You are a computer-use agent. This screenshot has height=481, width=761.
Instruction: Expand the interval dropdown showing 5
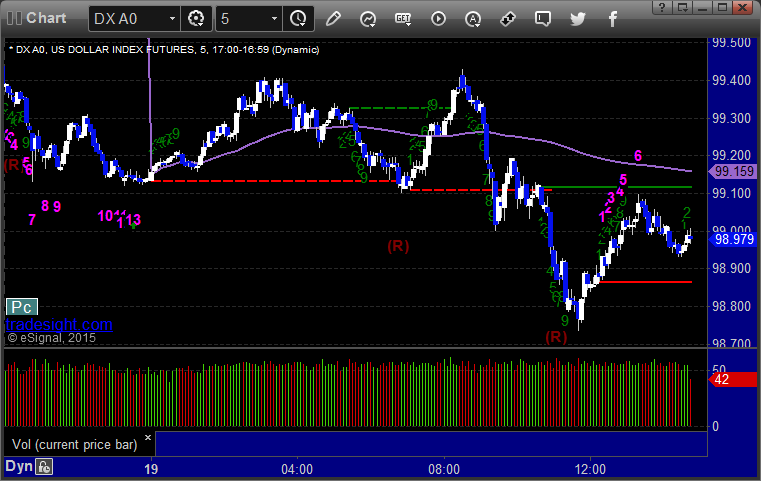coord(274,19)
